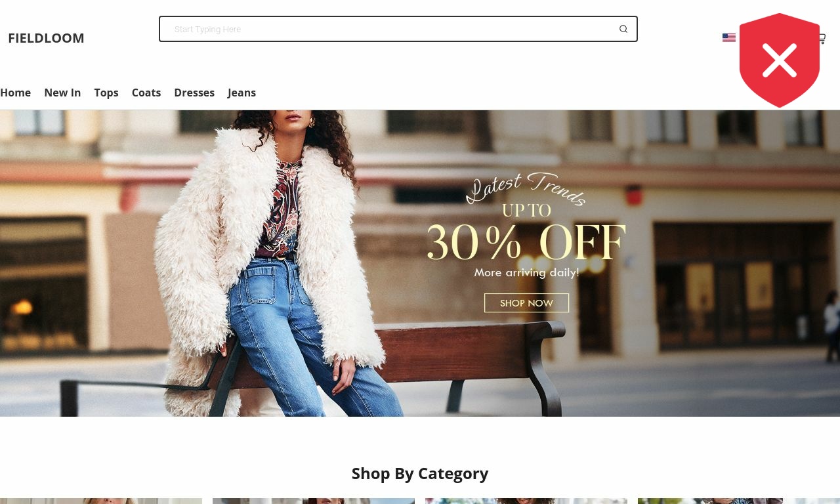Image resolution: width=840 pixels, height=504 pixels.
Task: Click the red shield X icon
Action: [x=780, y=60]
